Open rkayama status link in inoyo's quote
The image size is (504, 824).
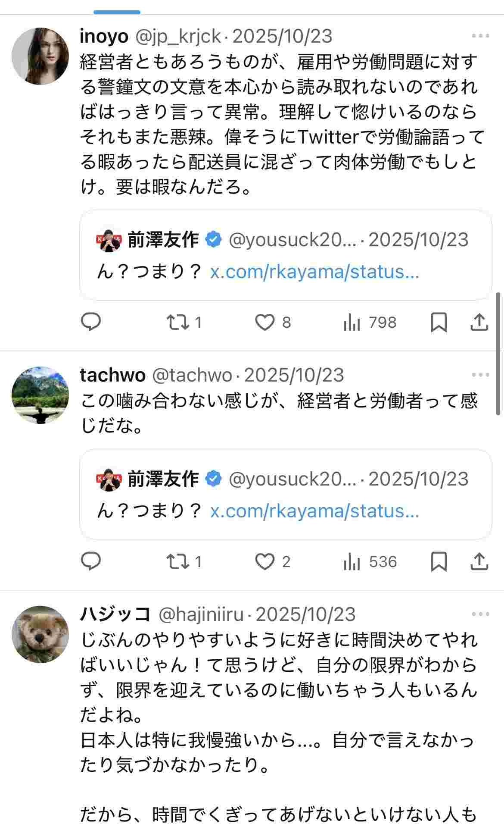coord(314,272)
